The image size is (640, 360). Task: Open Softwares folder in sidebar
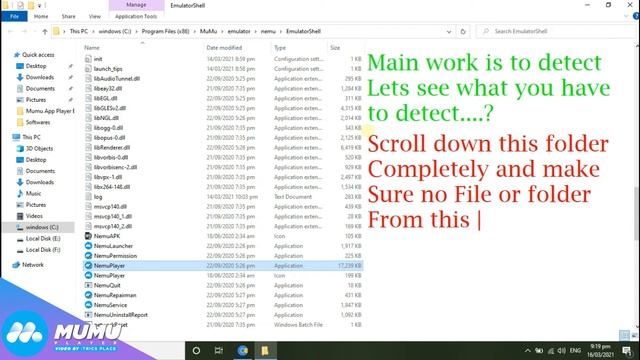38,122
